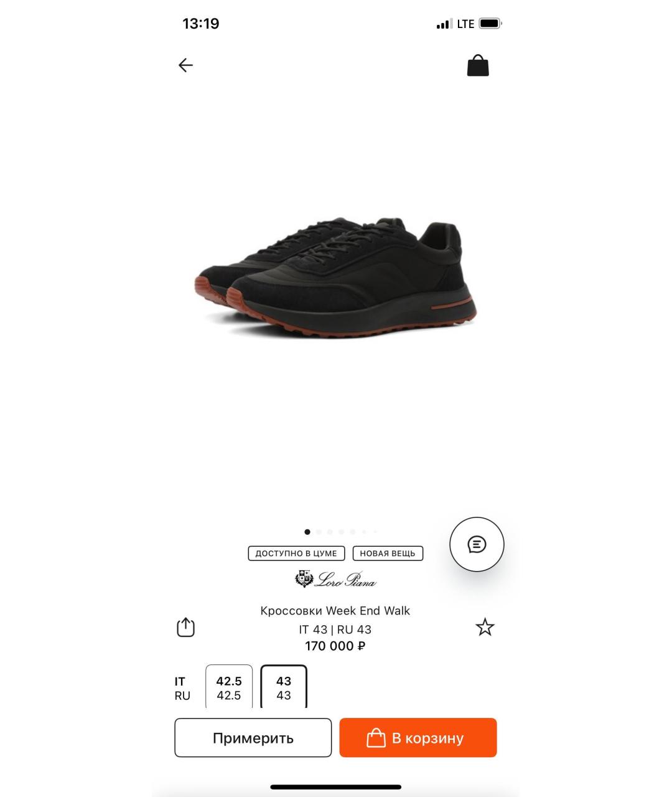The width and height of the screenshot is (672, 797).
Task: Tap the share icon
Action: [x=186, y=627]
